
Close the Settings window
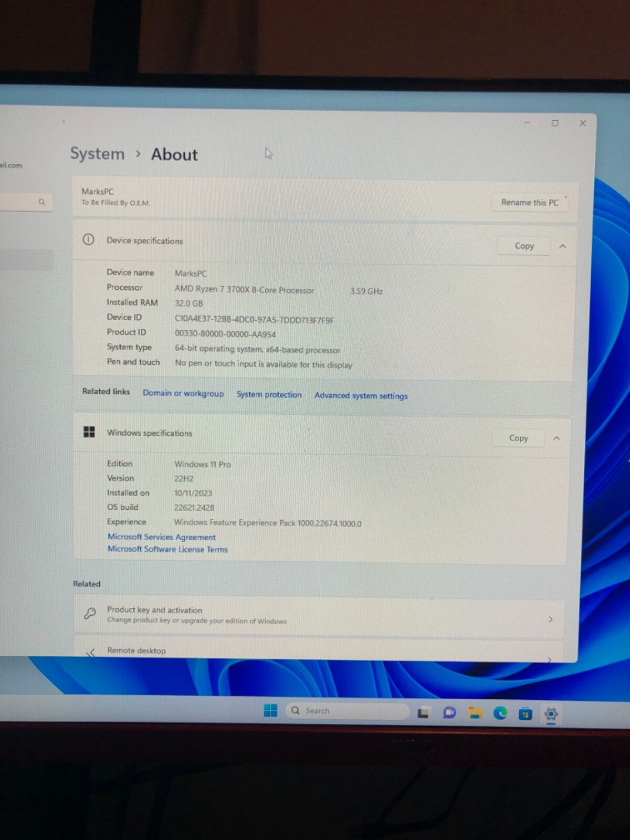point(583,123)
